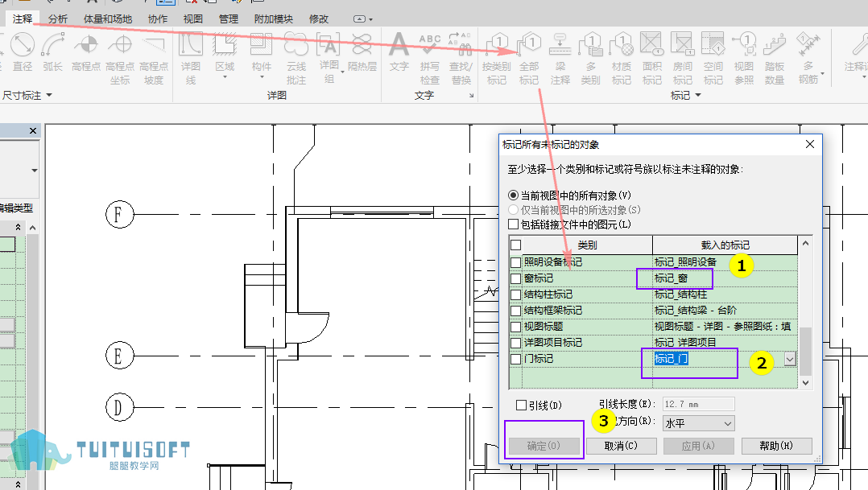Select the 踏板数量 tread number tool

coord(775,58)
